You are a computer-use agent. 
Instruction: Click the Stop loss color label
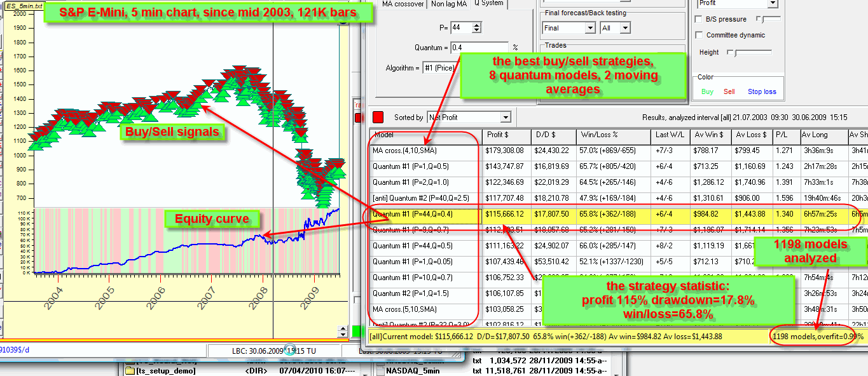(761, 92)
